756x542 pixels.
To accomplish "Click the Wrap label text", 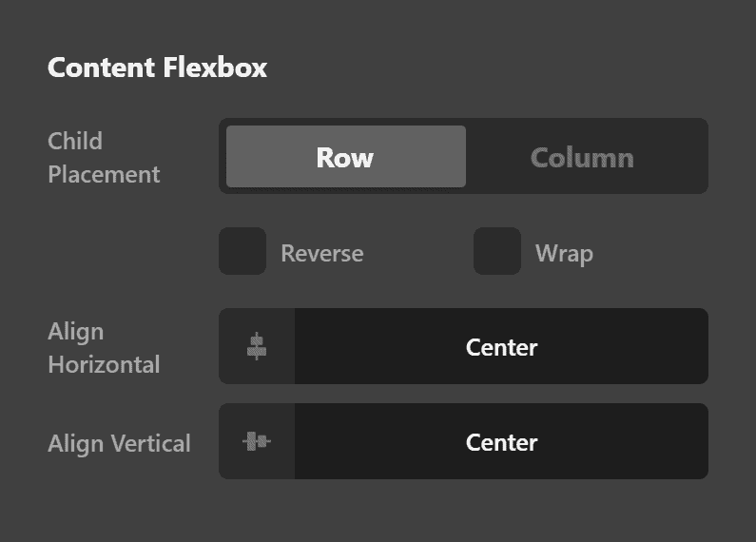I will (564, 254).
